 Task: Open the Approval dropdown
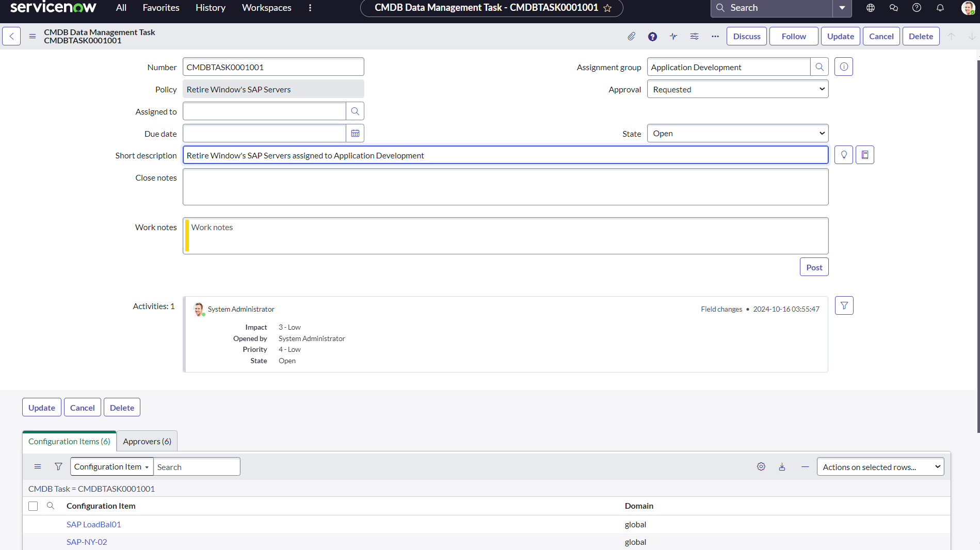[737, 89]
